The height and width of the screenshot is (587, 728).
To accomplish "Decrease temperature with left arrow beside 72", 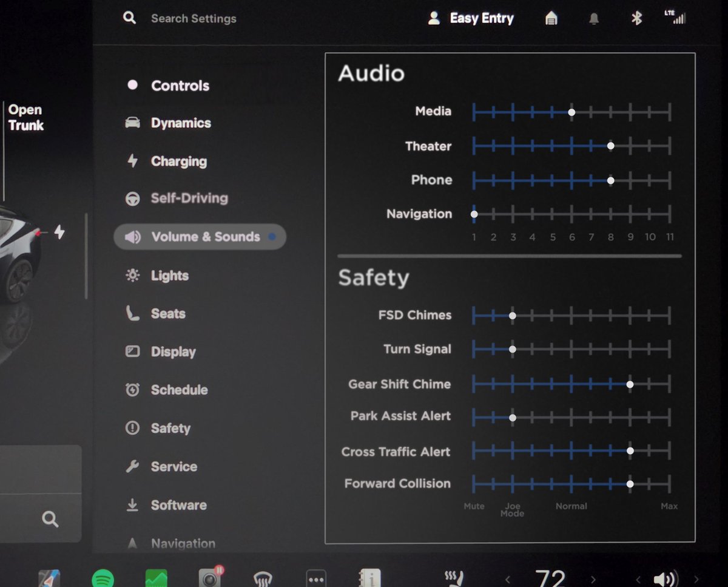I will point(508,580).
